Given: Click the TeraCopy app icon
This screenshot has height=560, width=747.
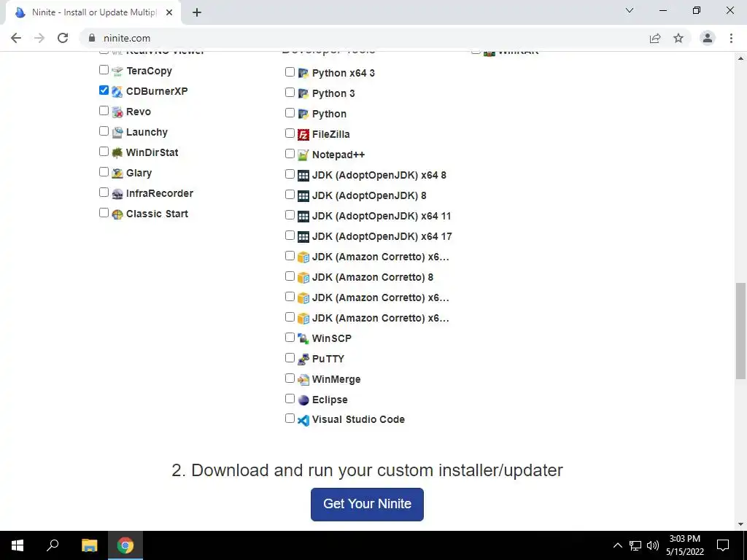Looking at the screenshot, I should [117, 71].
